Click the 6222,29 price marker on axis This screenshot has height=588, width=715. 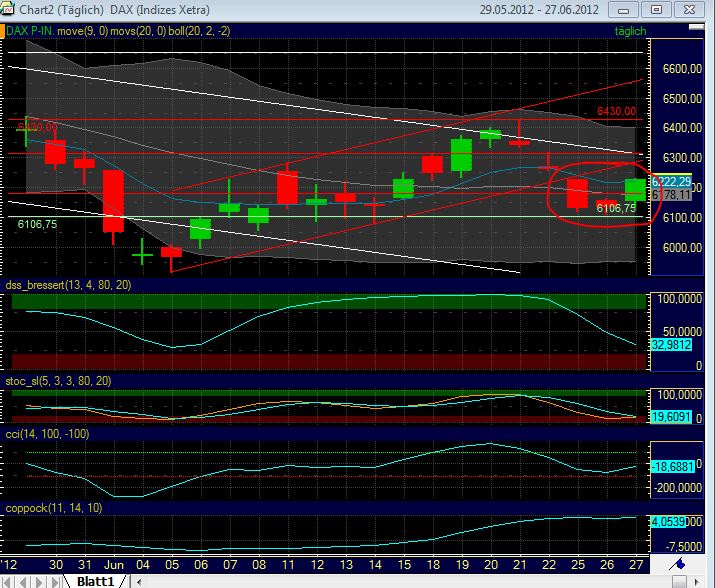pyautogui.click(x=672, y=182)
